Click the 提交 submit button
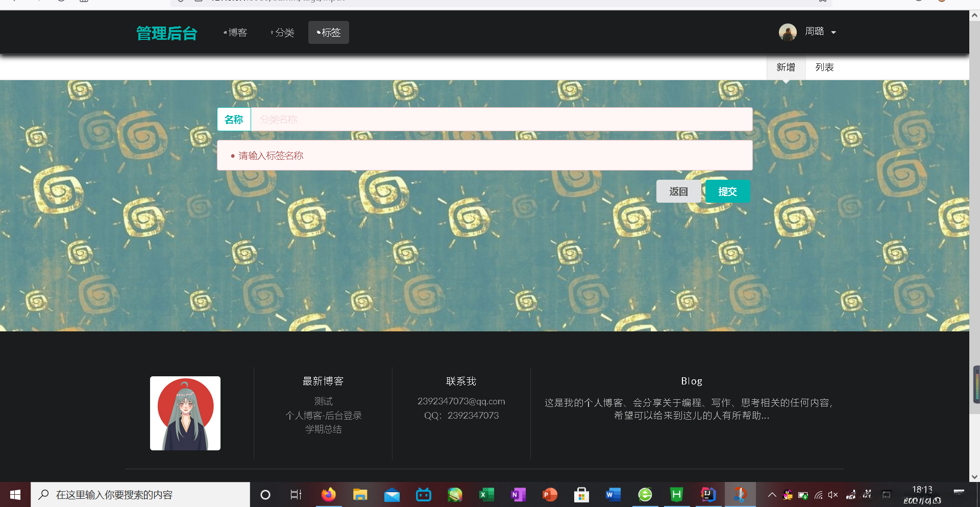 tap(727, 191)
